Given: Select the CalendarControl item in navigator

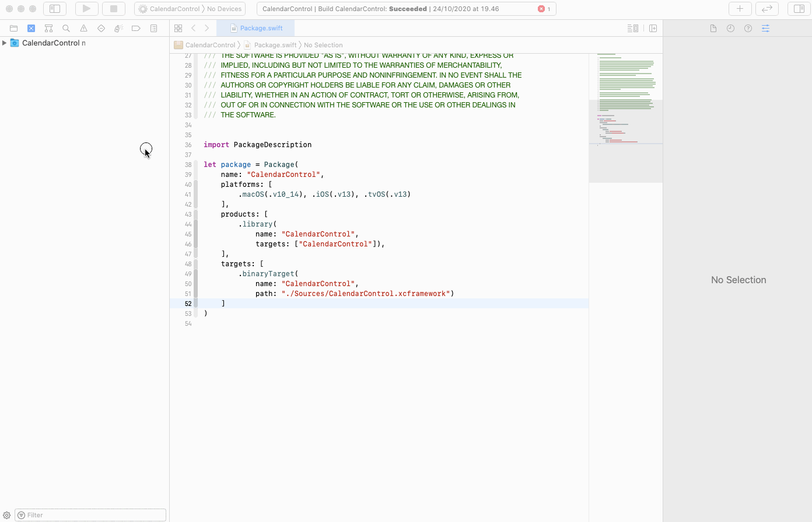Looking at the screenshot, I should pyautogui.click(x=51, y=43).
